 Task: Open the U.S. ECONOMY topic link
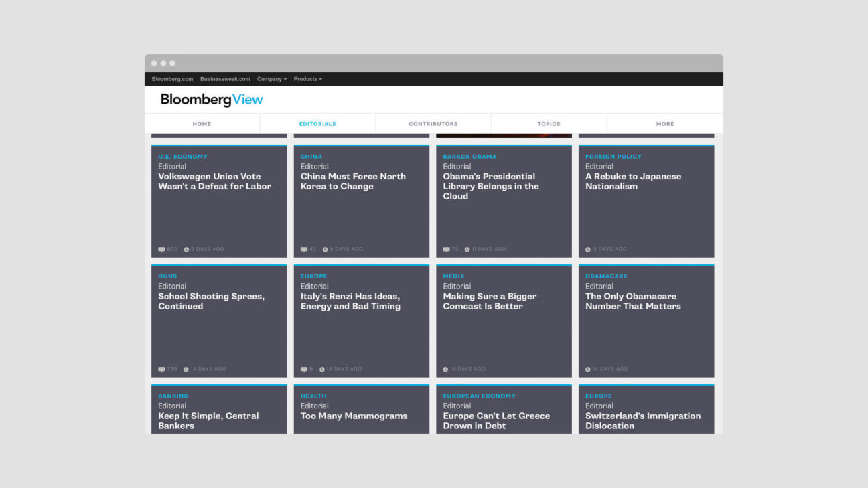pyautogui.click(x=182, y=156)
